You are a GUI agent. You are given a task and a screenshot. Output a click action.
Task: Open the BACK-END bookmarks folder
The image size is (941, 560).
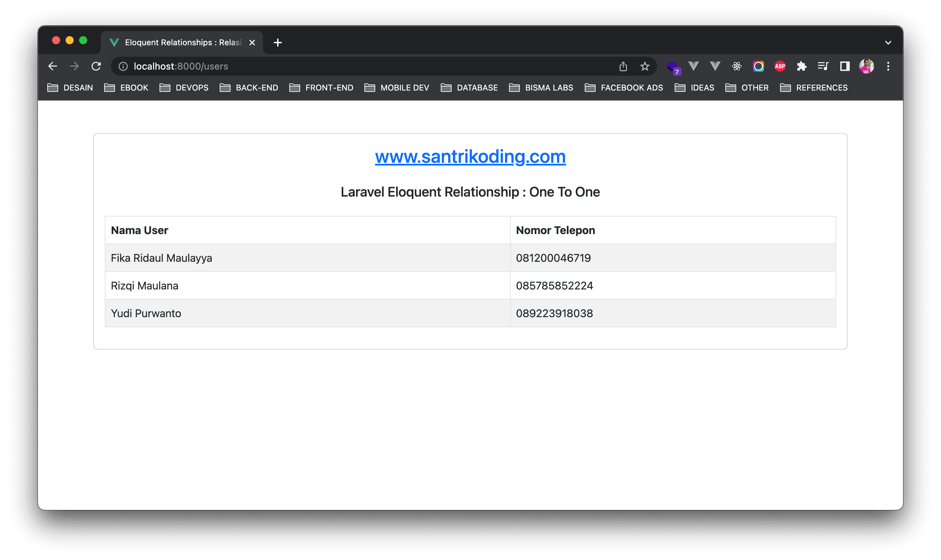coord(249,87)
